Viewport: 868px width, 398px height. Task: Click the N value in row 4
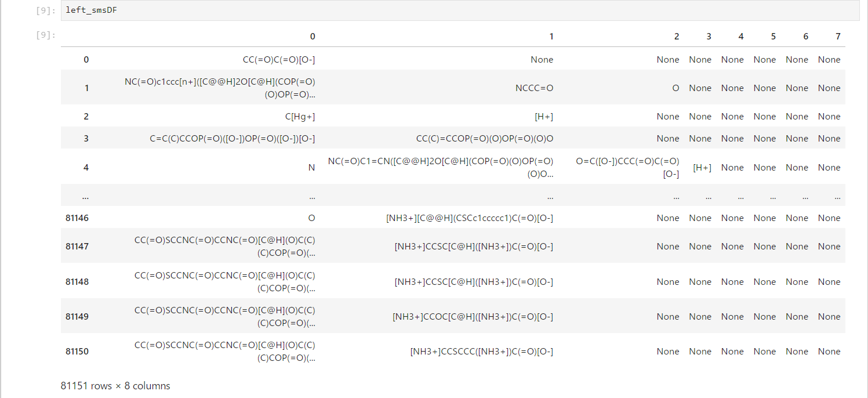click(x=311, y=168)
